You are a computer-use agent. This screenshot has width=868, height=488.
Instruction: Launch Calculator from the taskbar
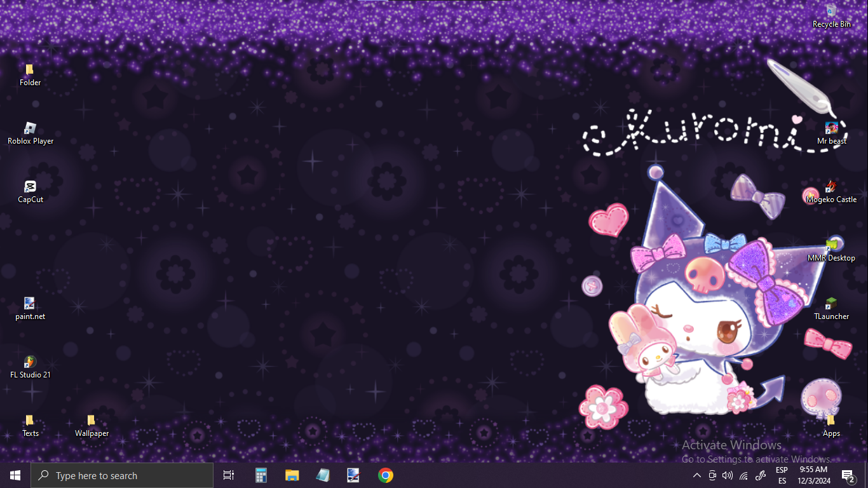tap(261, 475)
